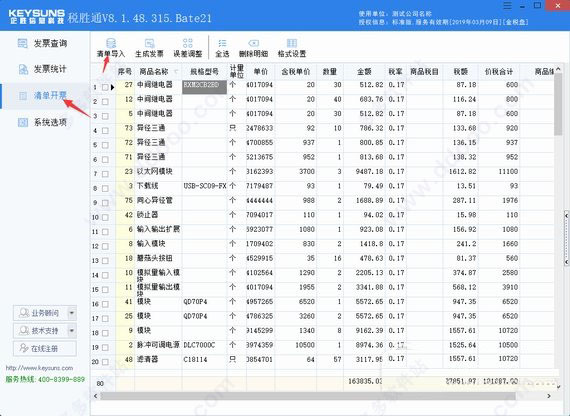
Task: Click the vertical scrollbar thumb
Action: (558, 104)
